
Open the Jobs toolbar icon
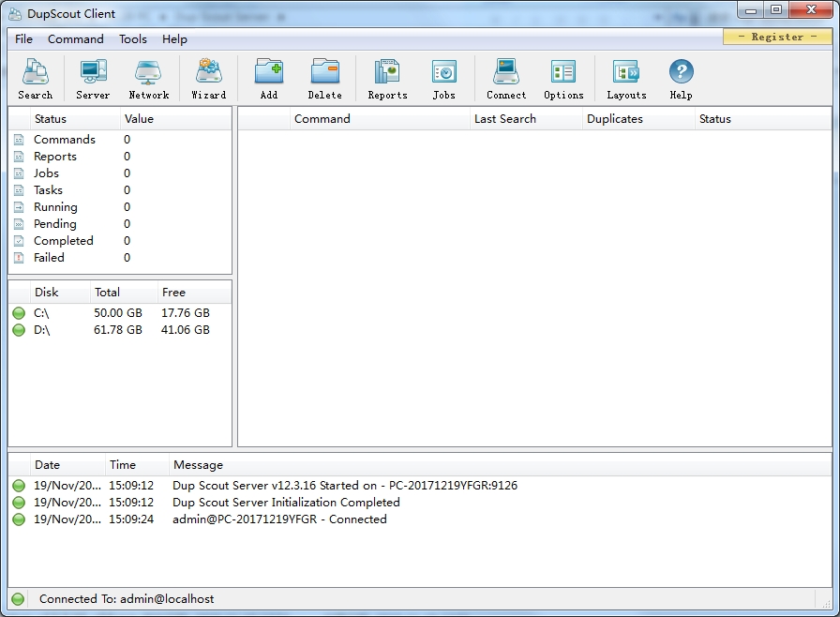coord(443,79)
